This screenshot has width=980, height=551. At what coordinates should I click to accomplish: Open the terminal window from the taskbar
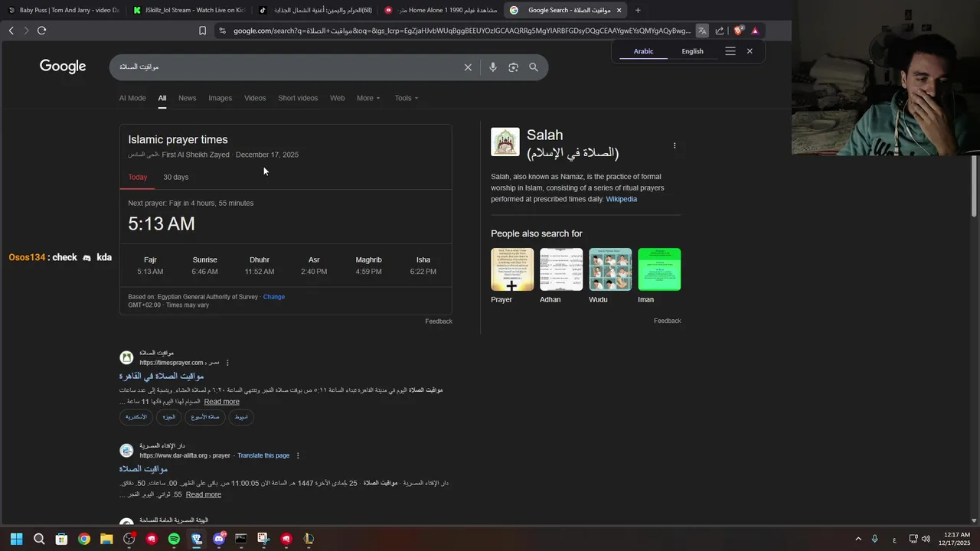pos(241,539)
